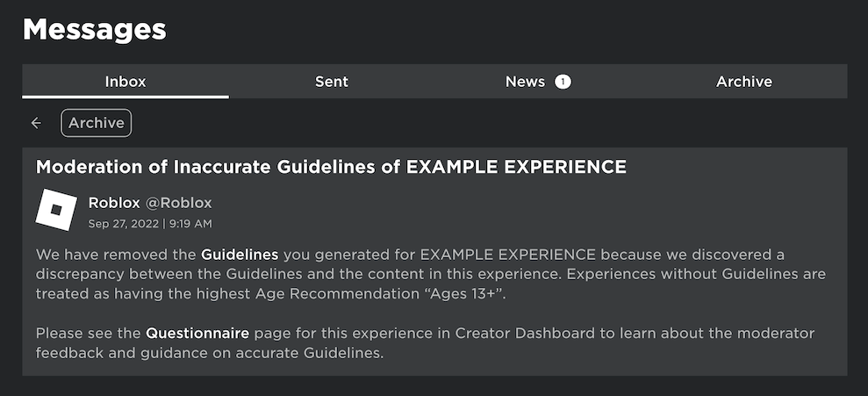The width and height of the screenshot is (868, 396).
Task: Click the Roblox sender name
Action: [114, 203]
